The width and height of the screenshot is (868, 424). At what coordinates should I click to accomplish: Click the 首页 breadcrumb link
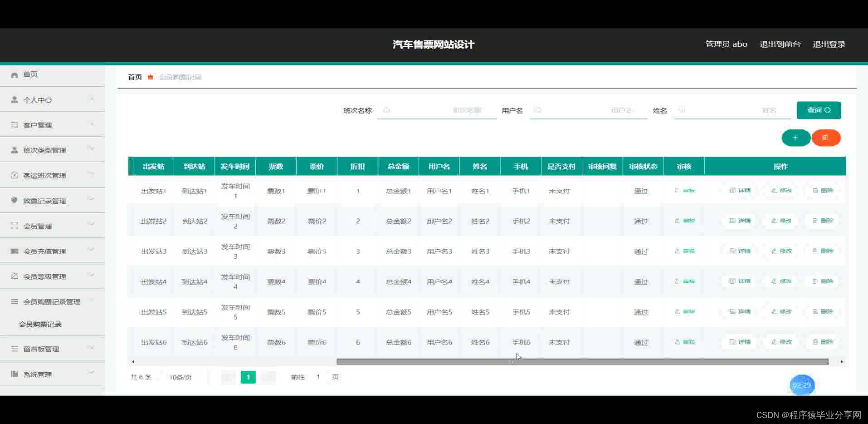pos(135,77)
